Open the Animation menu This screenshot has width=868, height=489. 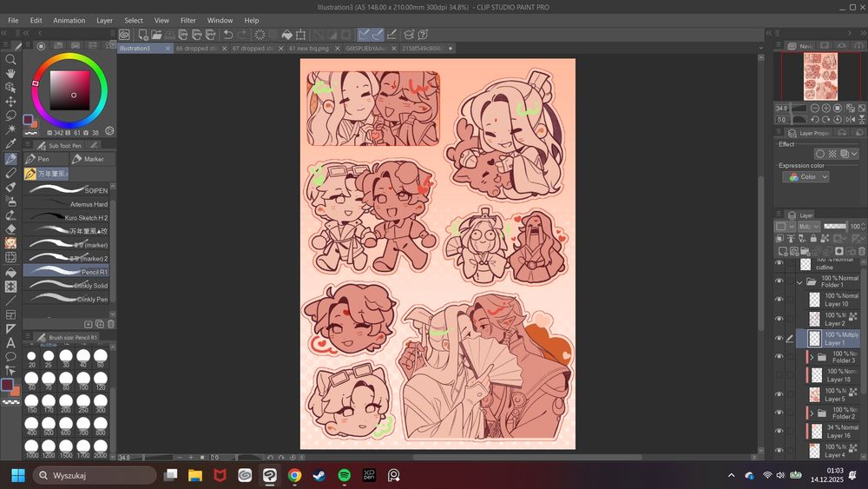[x=69, y=21]
